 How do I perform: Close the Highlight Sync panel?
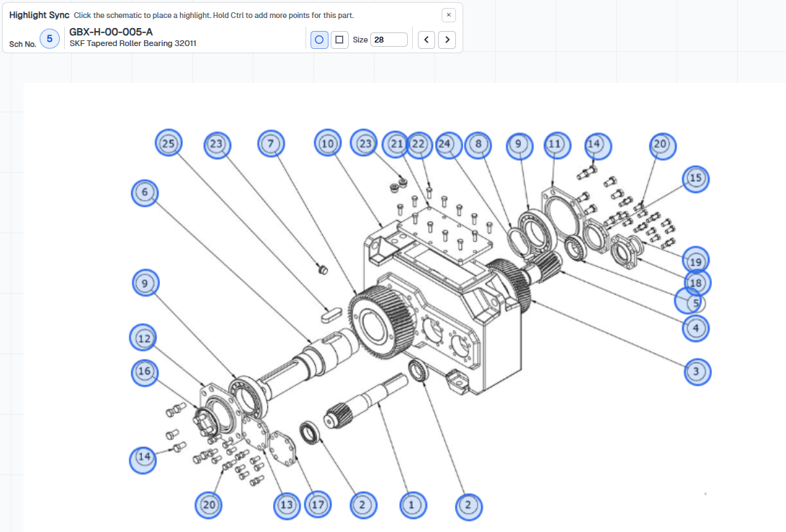[x=449, y=15]
